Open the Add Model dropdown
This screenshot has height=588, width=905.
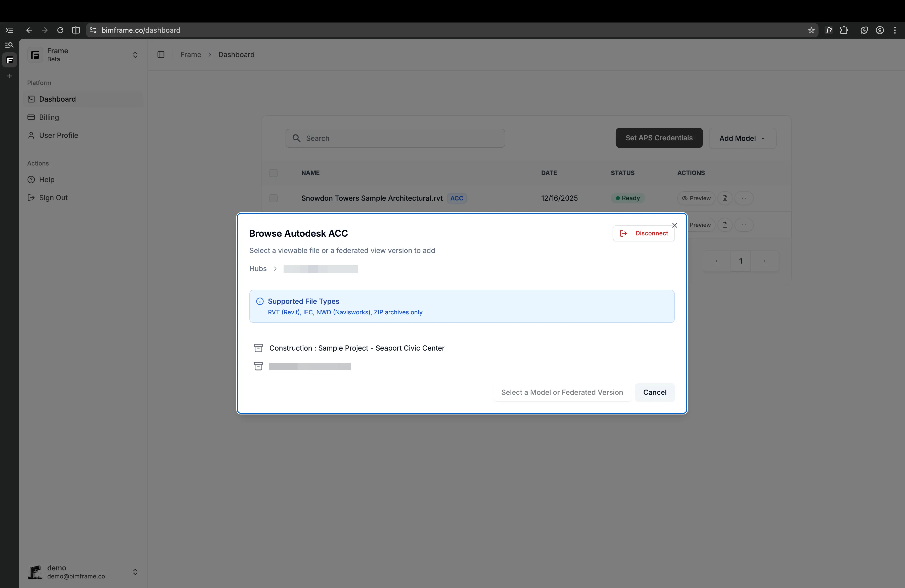coord(742,138)
